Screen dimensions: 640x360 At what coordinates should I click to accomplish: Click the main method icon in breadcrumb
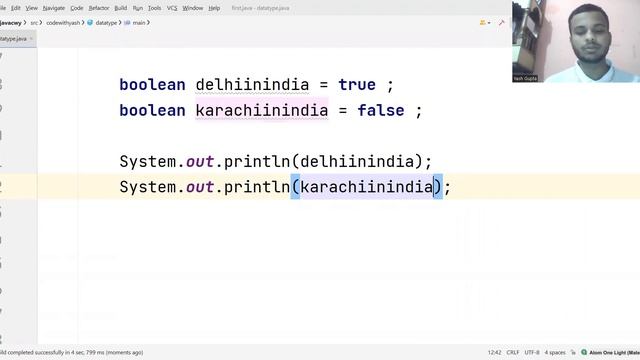tap(127, 23)
